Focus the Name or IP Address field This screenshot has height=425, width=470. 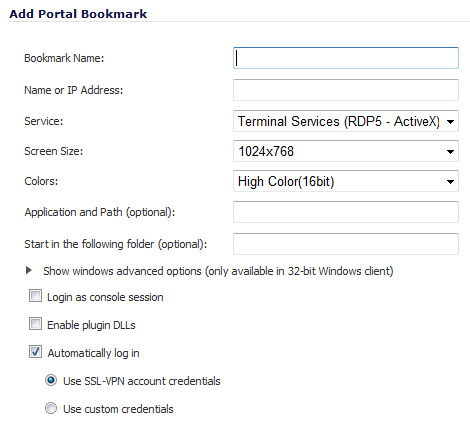(346, 90)
